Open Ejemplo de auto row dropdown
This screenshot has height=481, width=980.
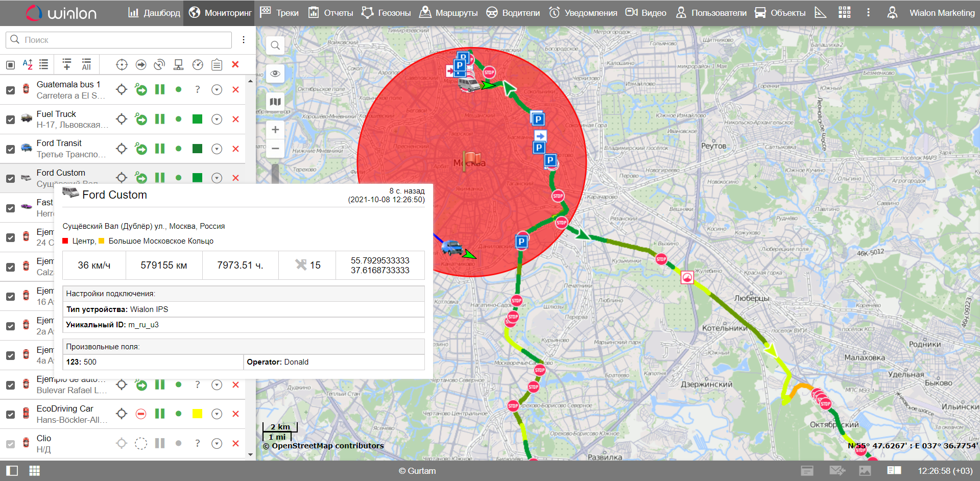point(217,385)
